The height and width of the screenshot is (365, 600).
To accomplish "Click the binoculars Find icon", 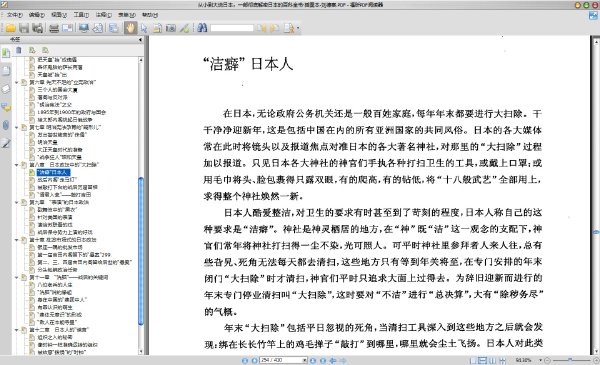I will [x=202, y=28].
